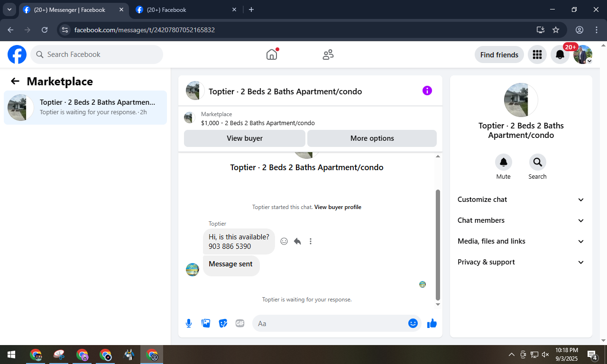Open the notifications bell icon
607x364 pixels.
tap(560, 55)
